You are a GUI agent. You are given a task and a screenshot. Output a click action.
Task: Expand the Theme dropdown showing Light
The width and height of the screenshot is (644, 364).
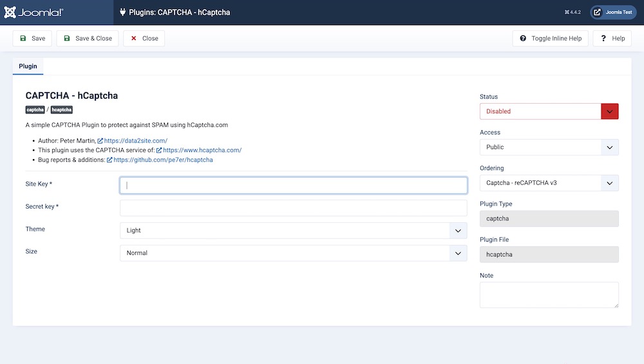coord(293,231)
